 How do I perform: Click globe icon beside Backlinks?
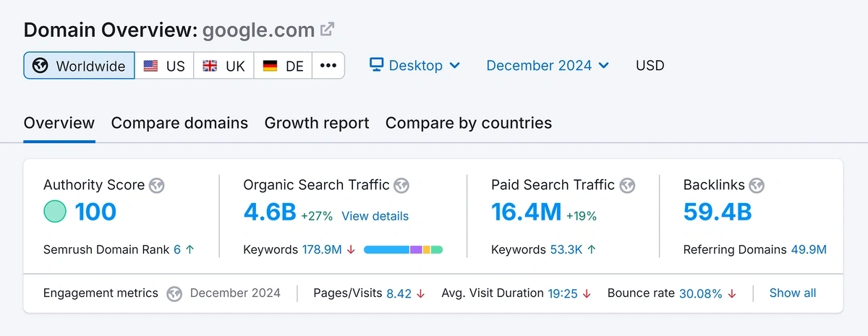point(757,186)
